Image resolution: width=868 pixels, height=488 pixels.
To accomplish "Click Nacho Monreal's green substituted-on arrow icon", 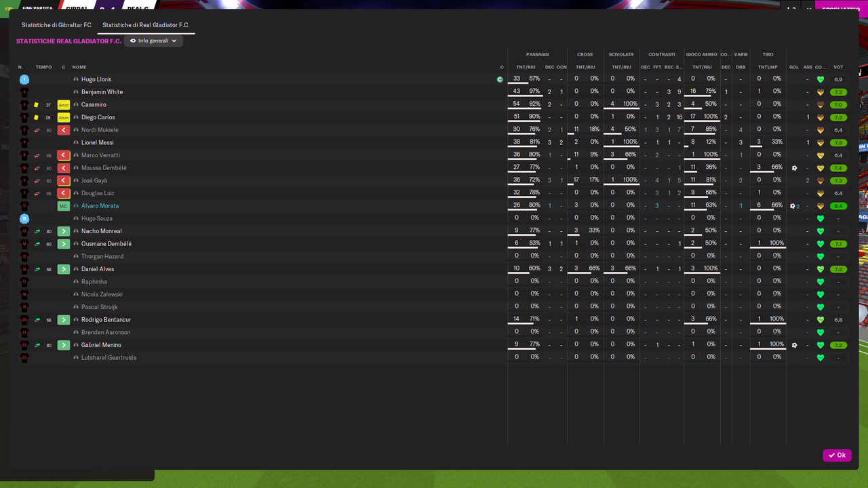I will coord(64,231).
